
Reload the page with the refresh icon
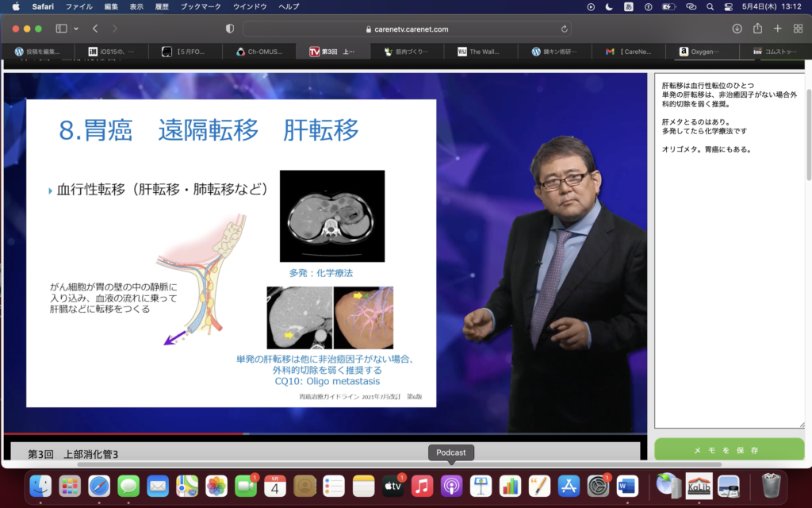565,29
